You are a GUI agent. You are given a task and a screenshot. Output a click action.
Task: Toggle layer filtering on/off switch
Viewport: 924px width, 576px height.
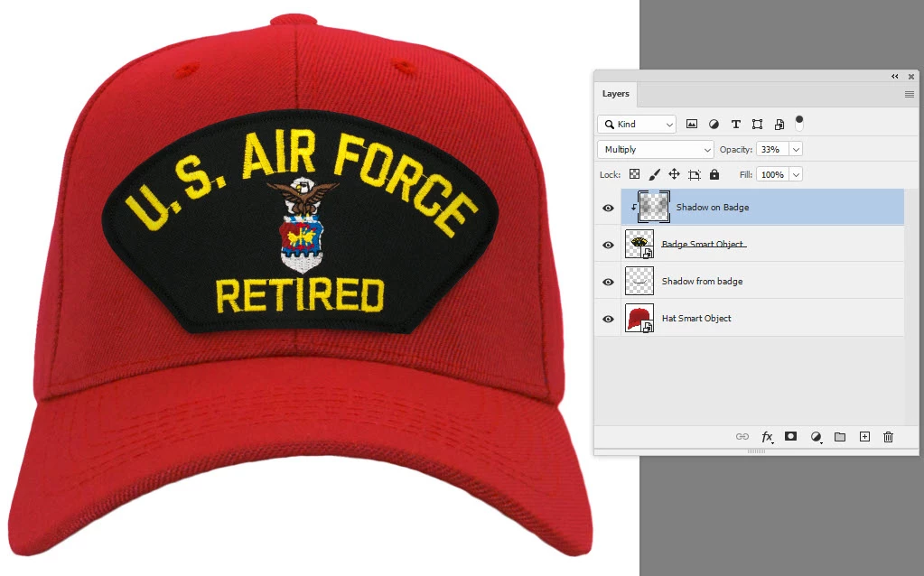coord(799,123)
